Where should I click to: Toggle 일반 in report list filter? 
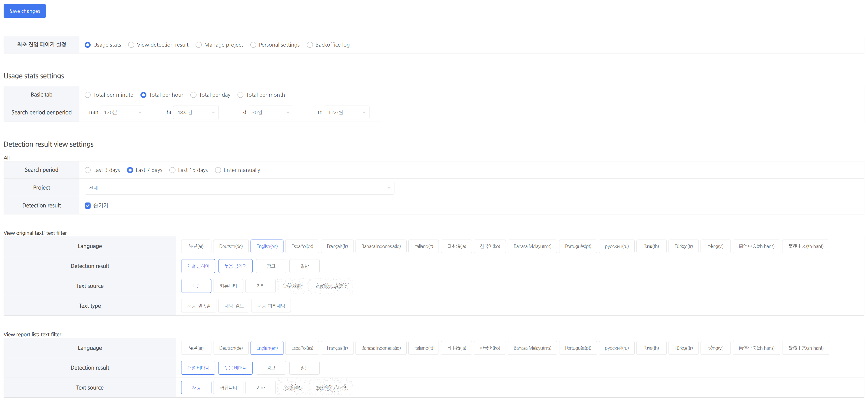point(305,368)
